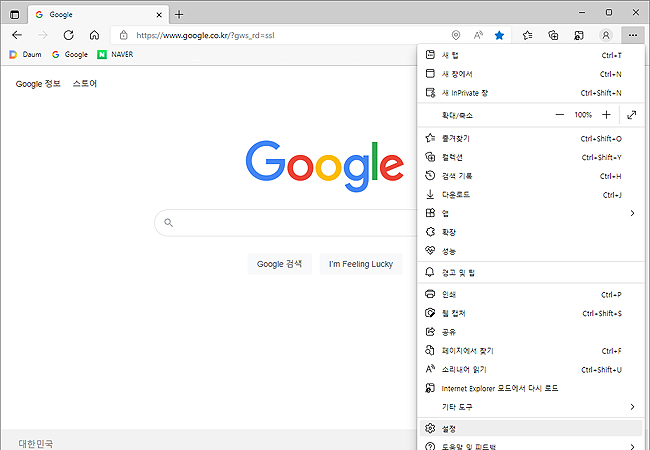Open NAVER bookmark
Viewport: 650px width, 450px height.
point(115,54)
